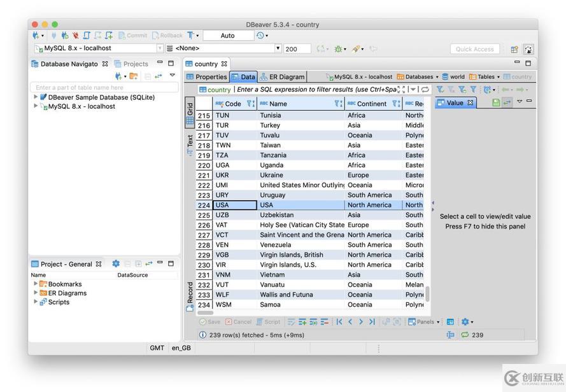The height and width of the screenshot is (392, 566).
Task: Go to first page of results
Action: click(339, 322)
